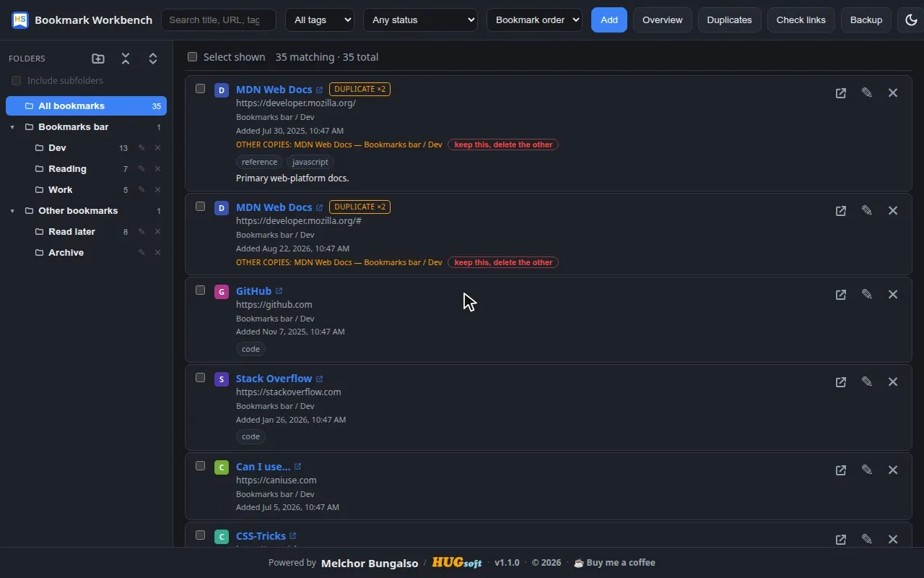Delete the Stack Overflow bookmark
The height and width of the screenshot is (578, 924).
(x=893, y=382)
